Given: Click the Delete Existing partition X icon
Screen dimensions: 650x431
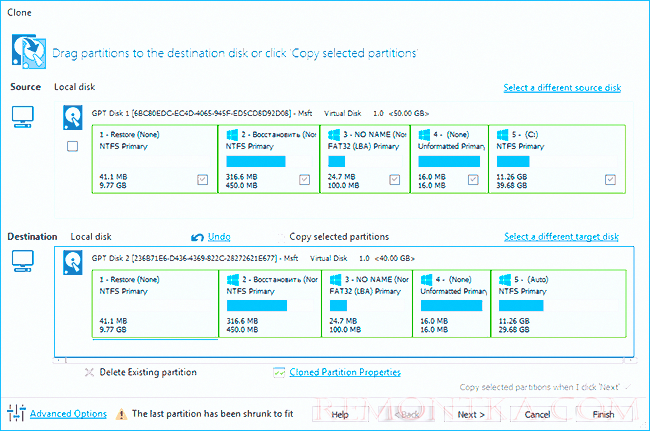Looking at the screenshot, I should point(89,372).
